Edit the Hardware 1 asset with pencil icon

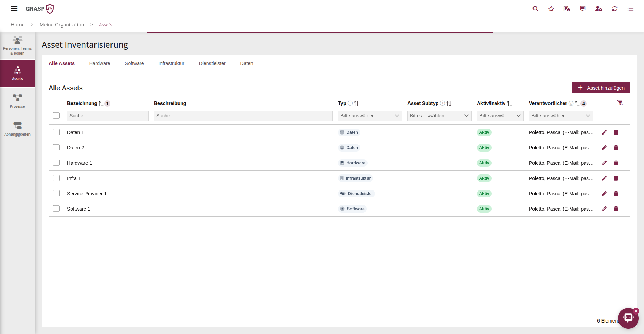(x=604, y=163)
